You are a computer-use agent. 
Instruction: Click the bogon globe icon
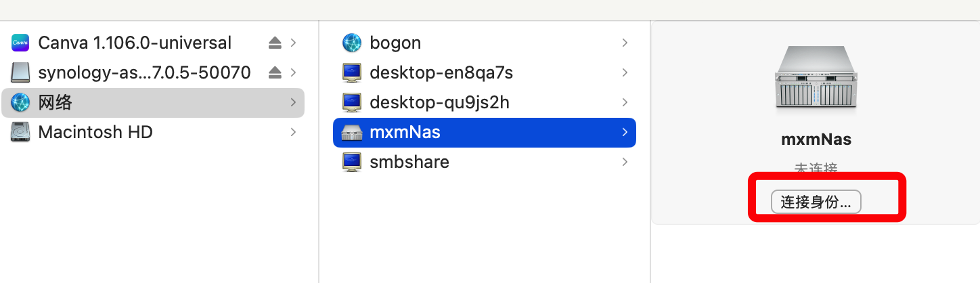pyautogui.click(x=353, y=43)
